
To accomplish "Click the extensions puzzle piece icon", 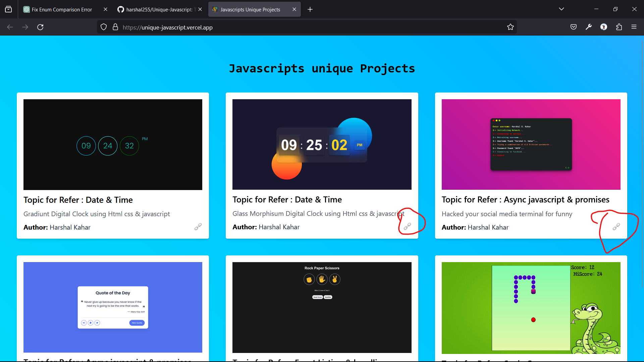I will [x=619, y=27].
